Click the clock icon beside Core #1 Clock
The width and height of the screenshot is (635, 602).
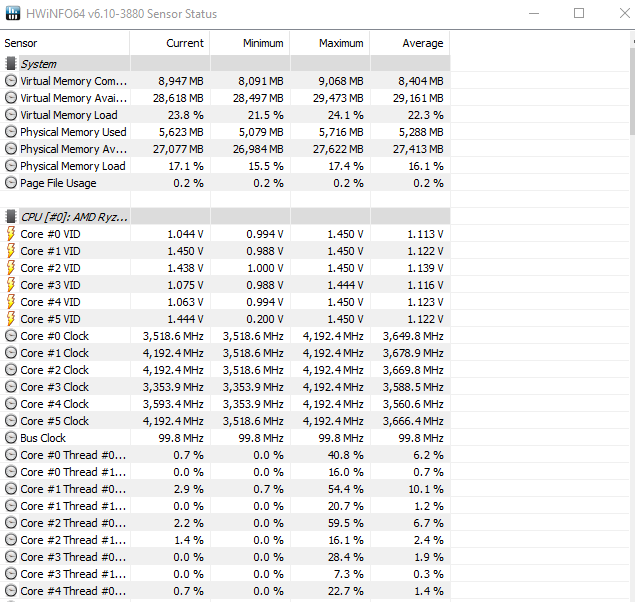(11, 353)
